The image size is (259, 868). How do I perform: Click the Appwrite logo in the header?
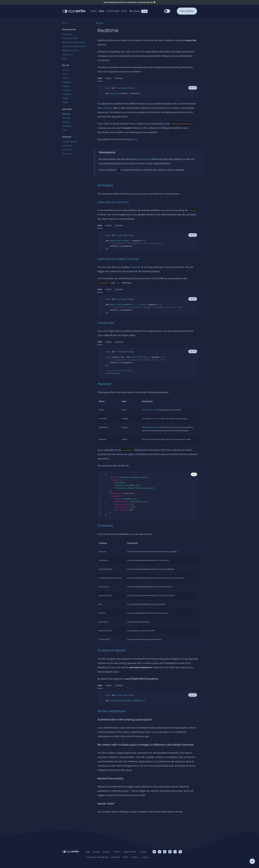tap(74, 11)
